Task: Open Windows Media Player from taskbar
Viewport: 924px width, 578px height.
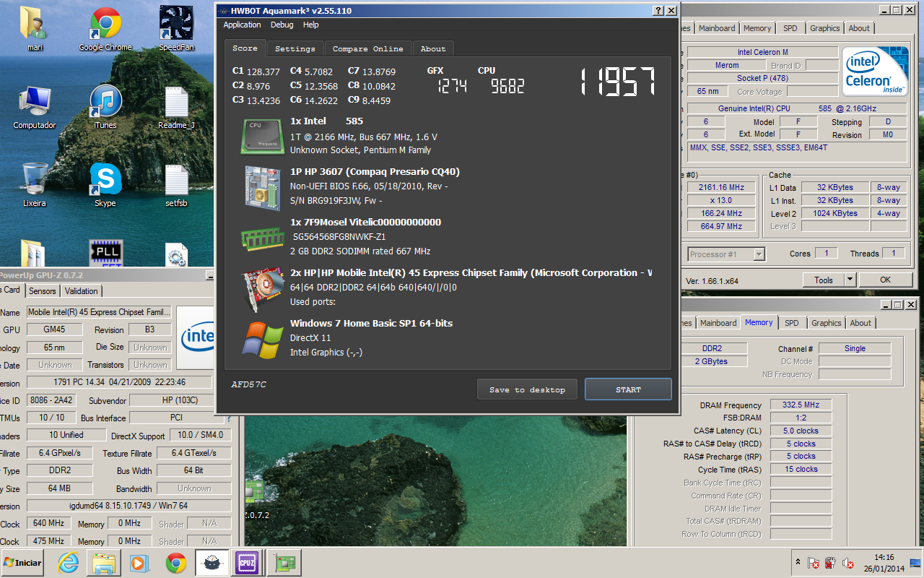Action: [139, 563]
